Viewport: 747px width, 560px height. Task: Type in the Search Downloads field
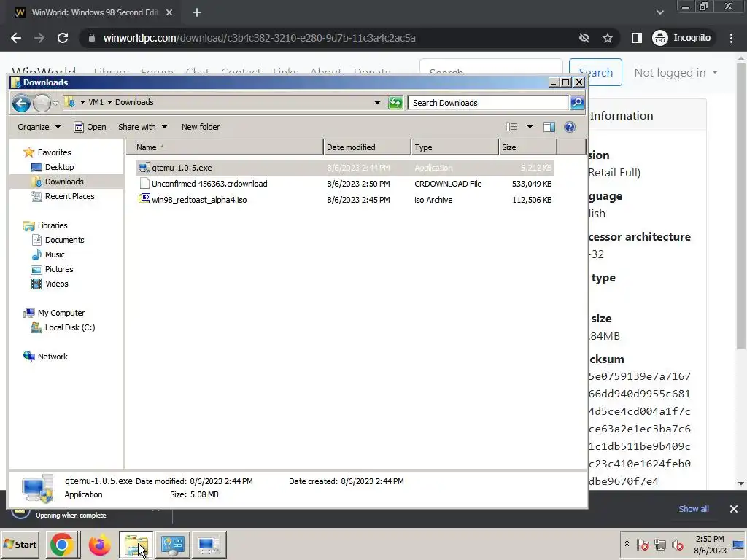click(488, 102)
